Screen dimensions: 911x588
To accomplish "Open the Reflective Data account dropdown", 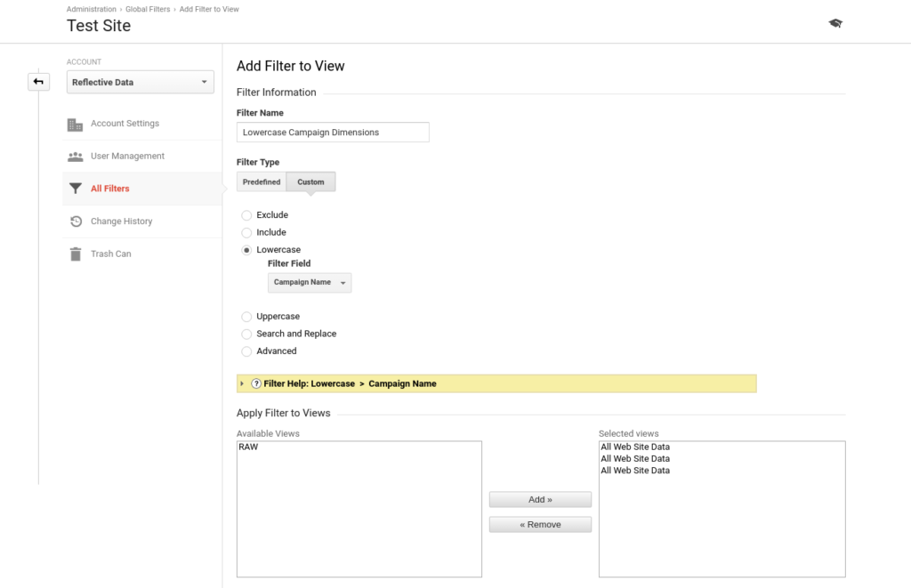I will click(x=141, y=83).
